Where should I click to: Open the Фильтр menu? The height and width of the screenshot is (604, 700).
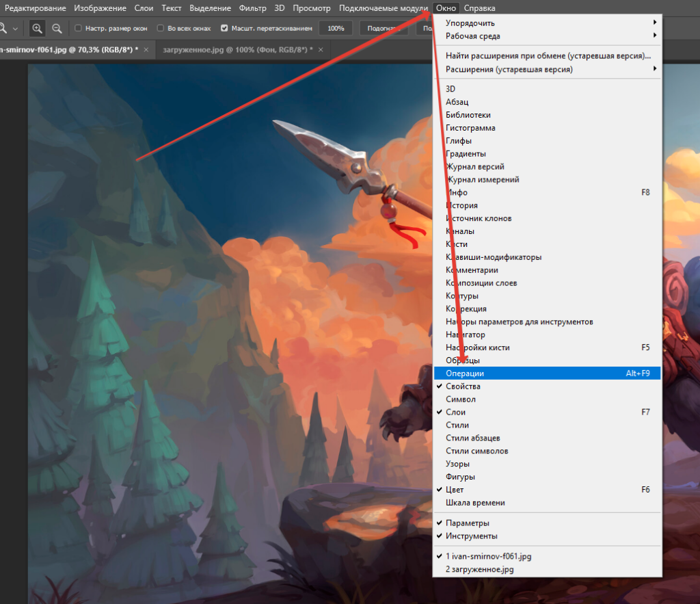tap(253, 8)
